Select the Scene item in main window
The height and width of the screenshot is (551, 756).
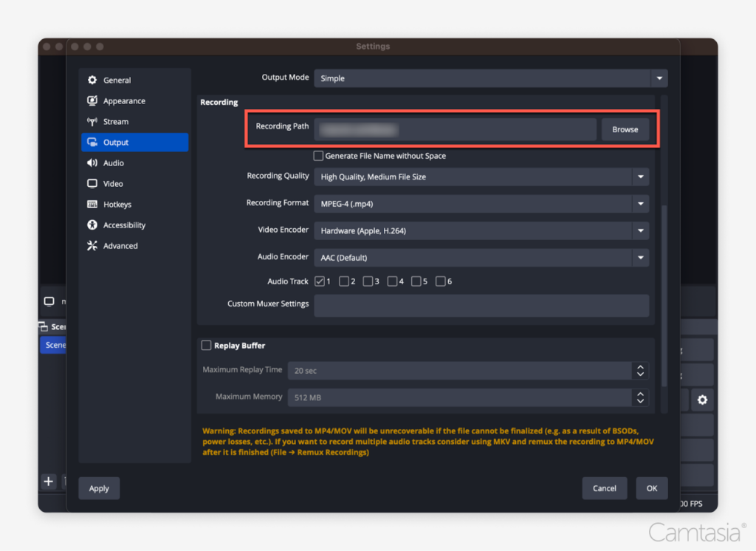[53, 345]
